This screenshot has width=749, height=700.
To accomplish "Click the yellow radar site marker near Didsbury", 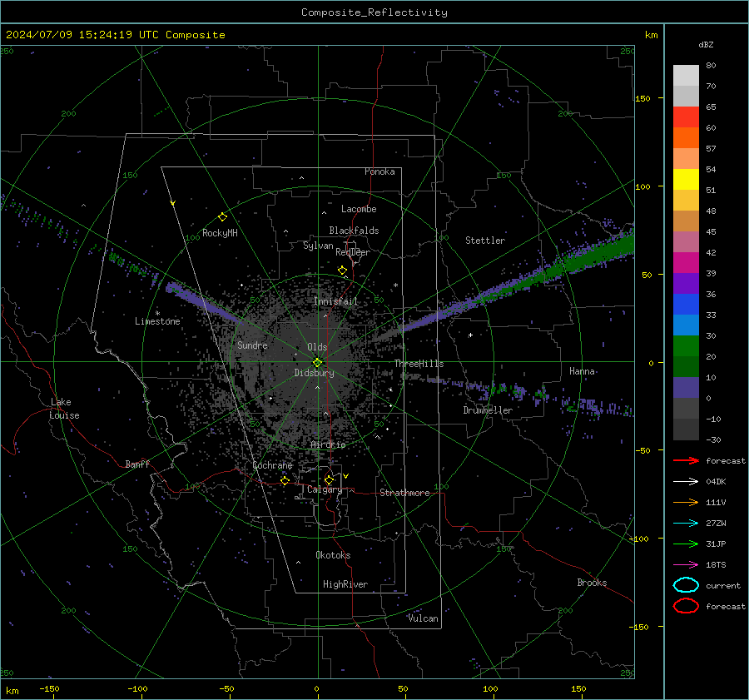I will tap(318, 363).
